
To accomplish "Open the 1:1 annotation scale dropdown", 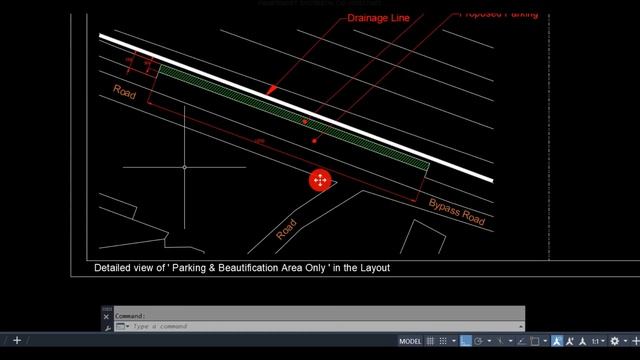I will click(598, 341).
